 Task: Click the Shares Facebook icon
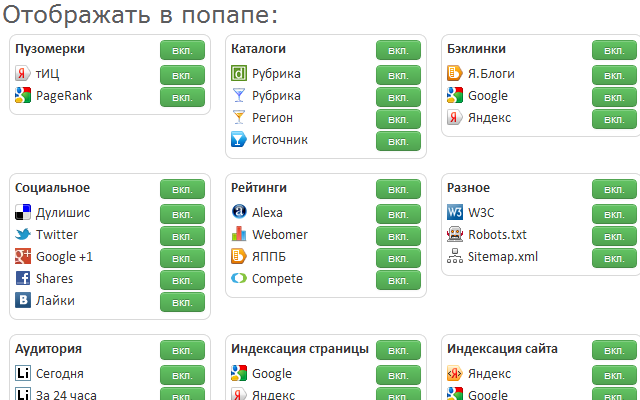(23, 278)
